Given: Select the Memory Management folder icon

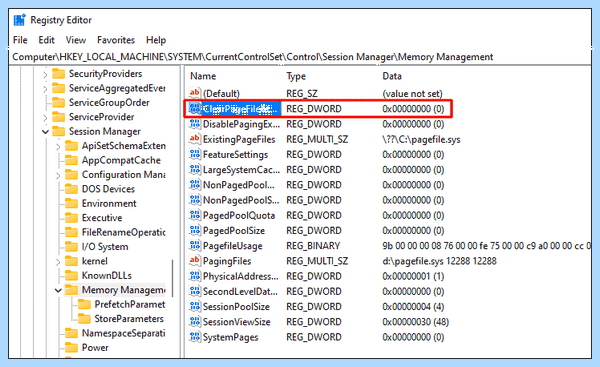Looking at the screenshot, I should click(x=72, y=290).
